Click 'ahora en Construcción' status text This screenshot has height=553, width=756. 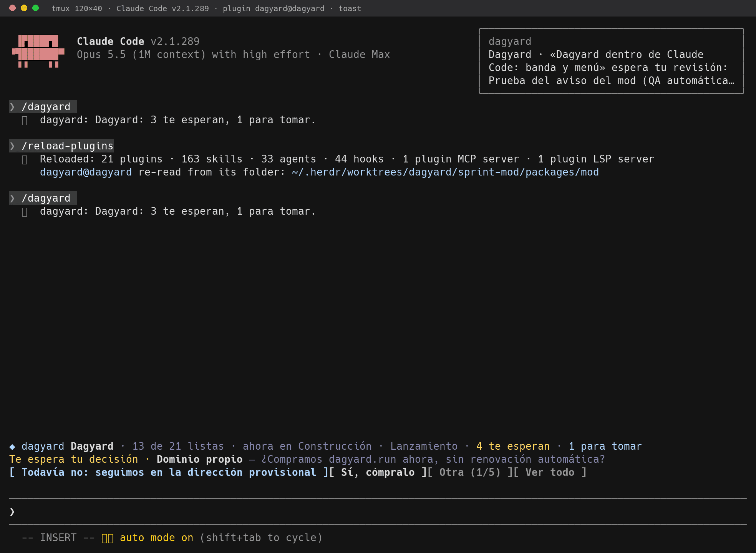[x=307, y=446]
